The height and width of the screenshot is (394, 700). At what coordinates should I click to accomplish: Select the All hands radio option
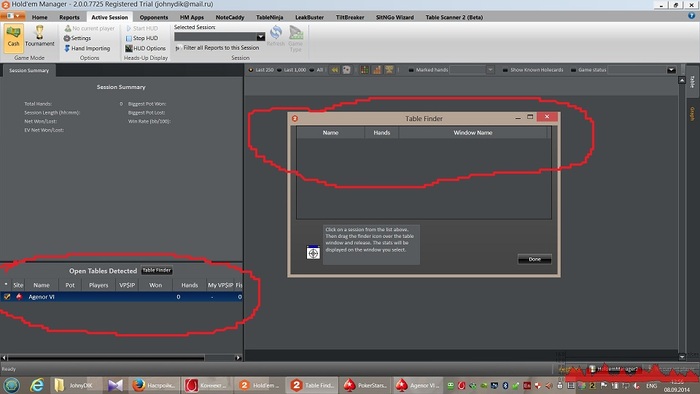click(x=312, y=70)
